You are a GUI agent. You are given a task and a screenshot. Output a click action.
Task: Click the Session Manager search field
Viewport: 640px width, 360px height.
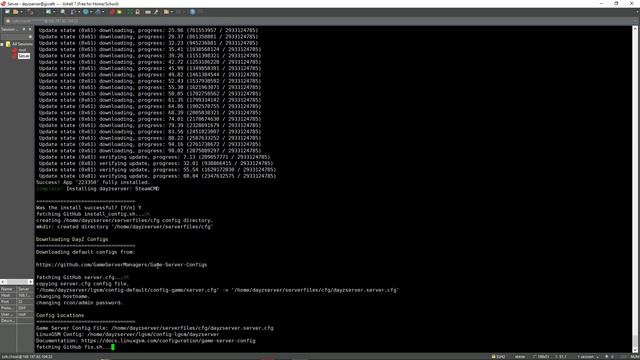14,36
